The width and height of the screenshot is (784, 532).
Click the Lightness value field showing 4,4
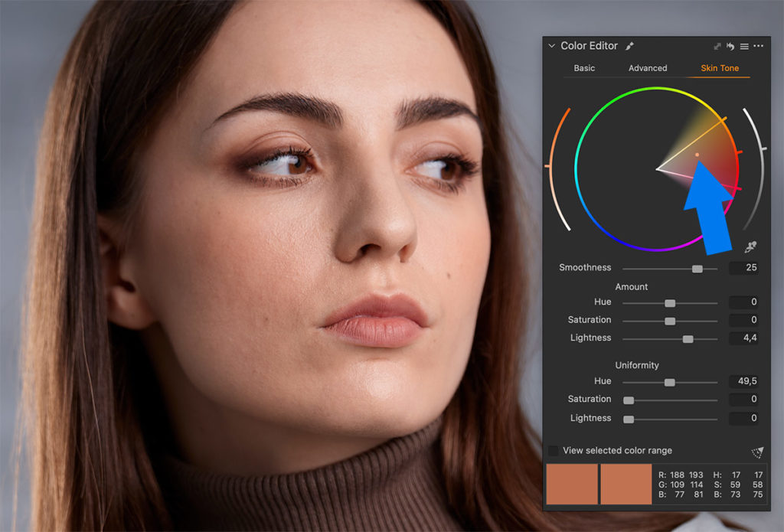click(743, 338)
